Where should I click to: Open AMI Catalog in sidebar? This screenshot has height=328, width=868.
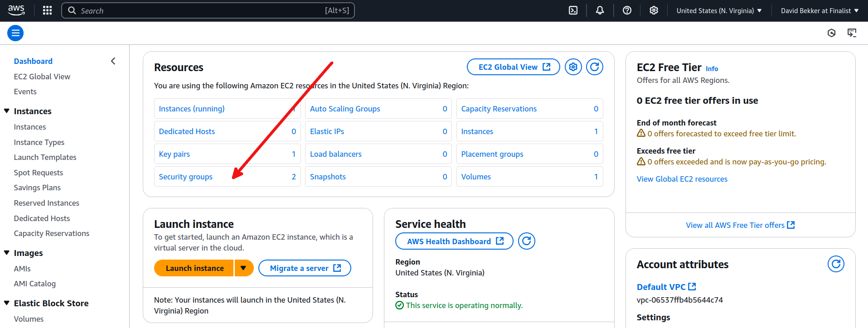click(35, 284)
